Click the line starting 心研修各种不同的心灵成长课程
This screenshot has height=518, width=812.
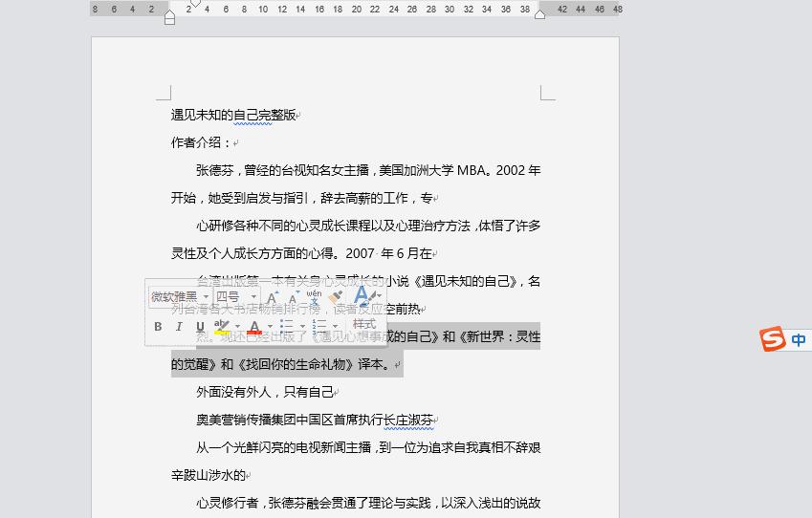click(368, 226)
